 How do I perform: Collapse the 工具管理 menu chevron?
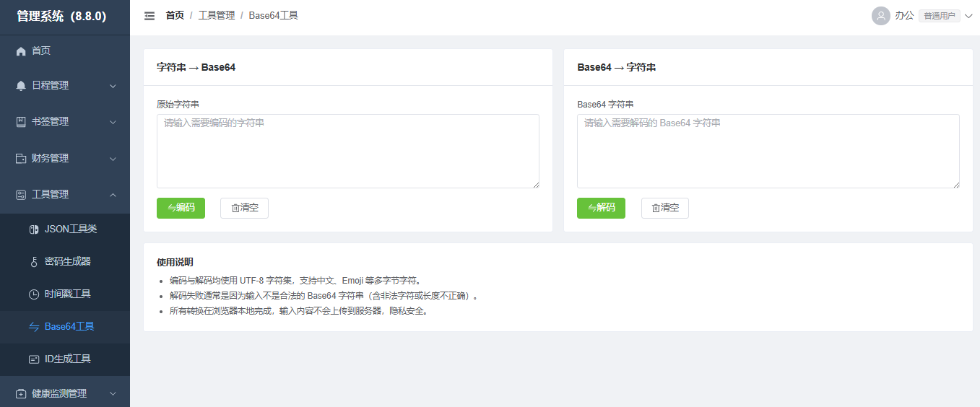113,195
